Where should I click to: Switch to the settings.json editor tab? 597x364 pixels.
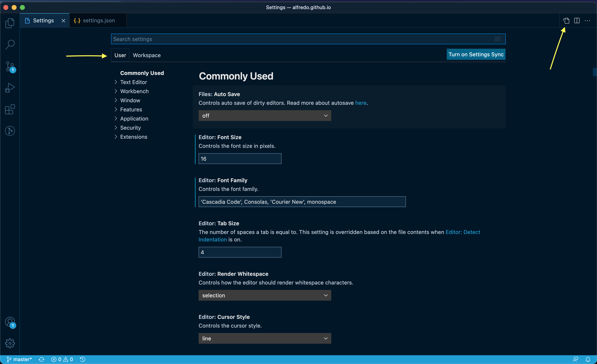pos(99,20)
